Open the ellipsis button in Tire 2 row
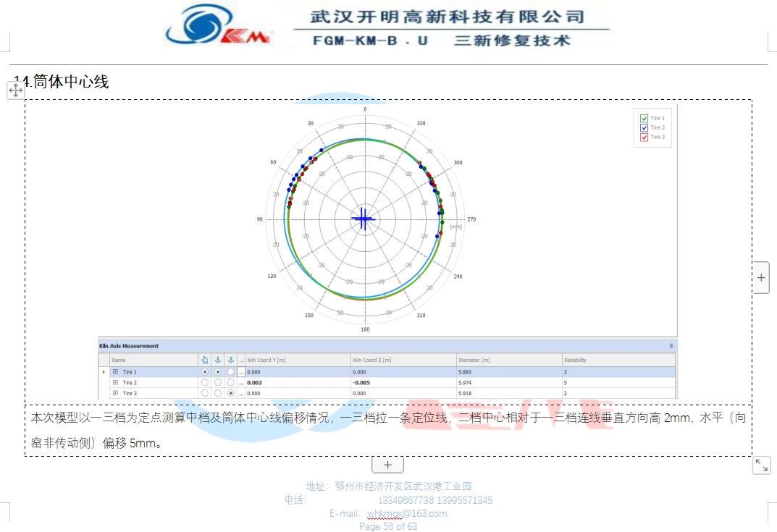 coord(242,383)
